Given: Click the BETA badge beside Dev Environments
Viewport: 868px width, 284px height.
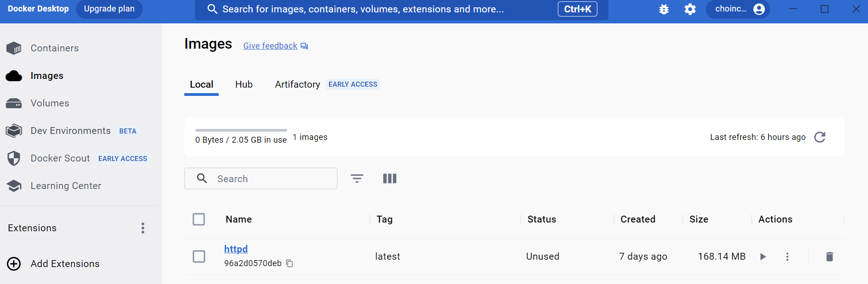Looking at the screenshot, I should (128, 131).
